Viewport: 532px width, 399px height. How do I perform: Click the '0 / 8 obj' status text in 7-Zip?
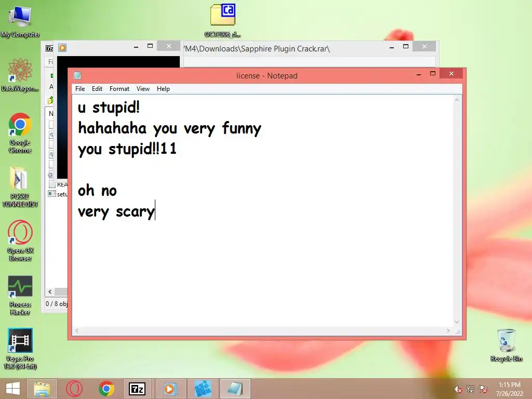(x=57, y=303)
